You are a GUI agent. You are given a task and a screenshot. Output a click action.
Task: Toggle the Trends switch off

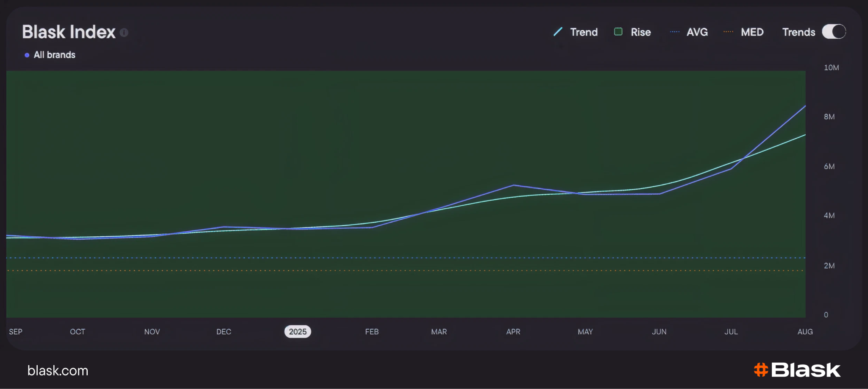pyautogui.click(x=834, y=32)
